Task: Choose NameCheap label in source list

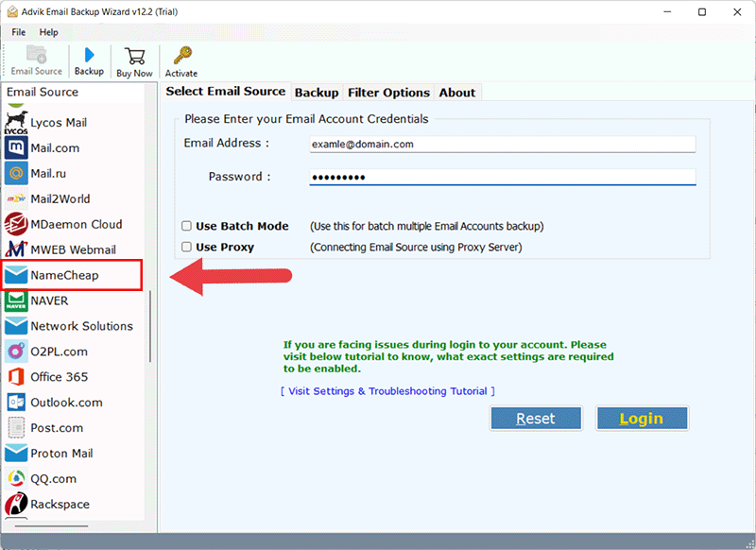Action: tap(64, 275)
